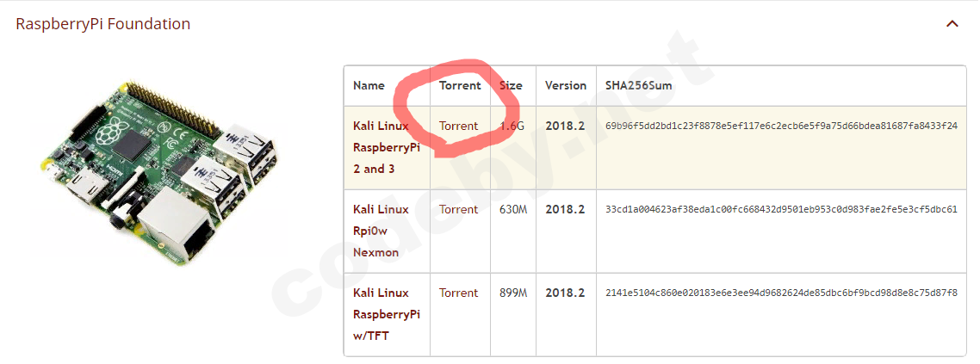The width and height of the screenshot is (980, 364).
Task: Click SHA256 hash starting with 69b96f5d
Action: point(781,126)
